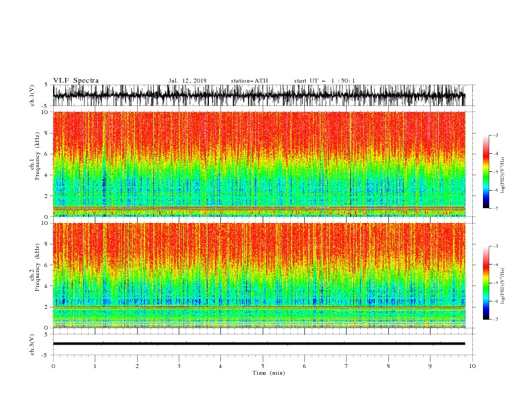532x411 pixels.
Task: Click the 'ch.1(V)' waveform axis label
Action: point(32,95)
